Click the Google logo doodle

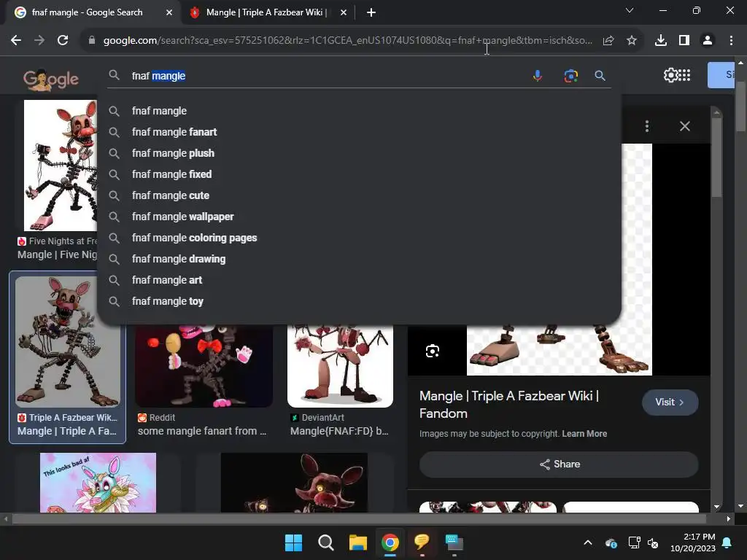coord(51,79)
